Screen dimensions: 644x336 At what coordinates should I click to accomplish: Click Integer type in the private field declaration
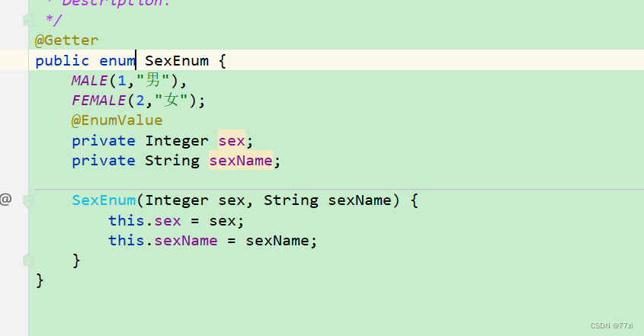[x=176, y=140]
